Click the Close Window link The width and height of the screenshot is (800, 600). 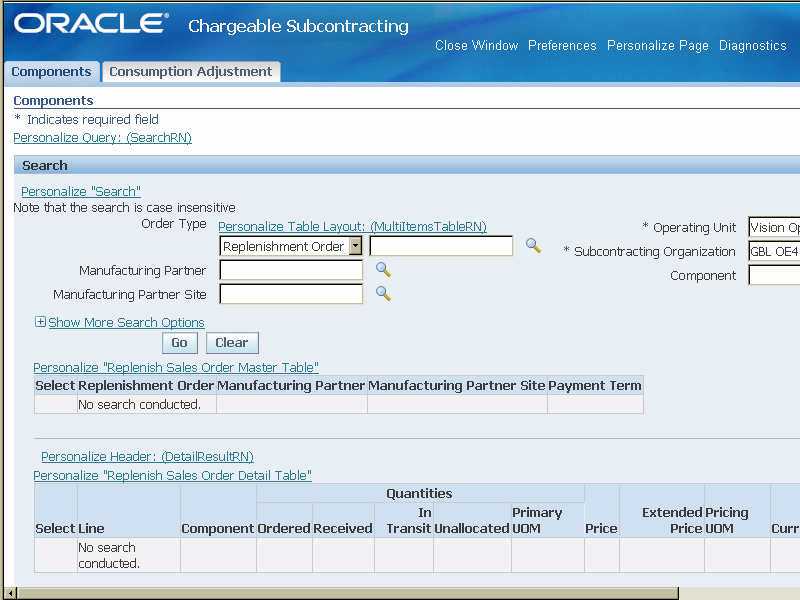tap(477, 45)
